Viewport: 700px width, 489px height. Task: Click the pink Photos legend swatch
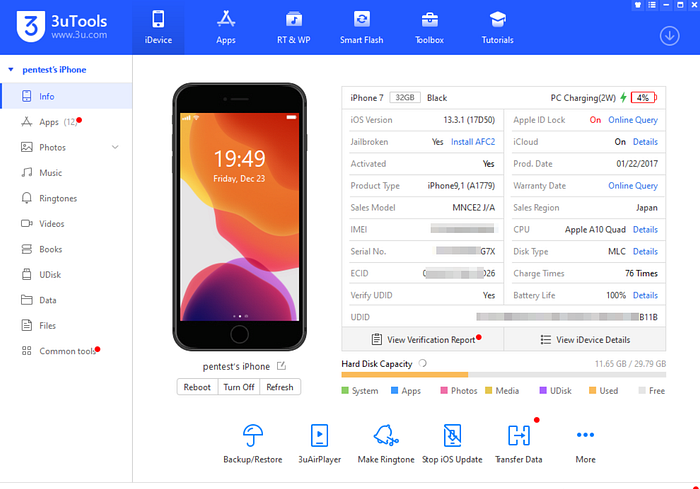(444, 390)
